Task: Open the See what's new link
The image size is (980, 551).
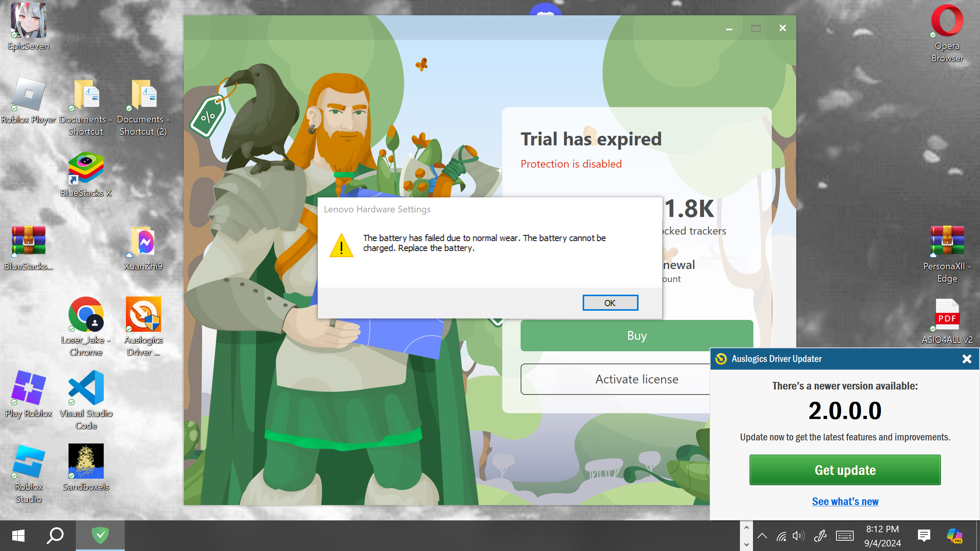Action: click(x=845, y=501)
